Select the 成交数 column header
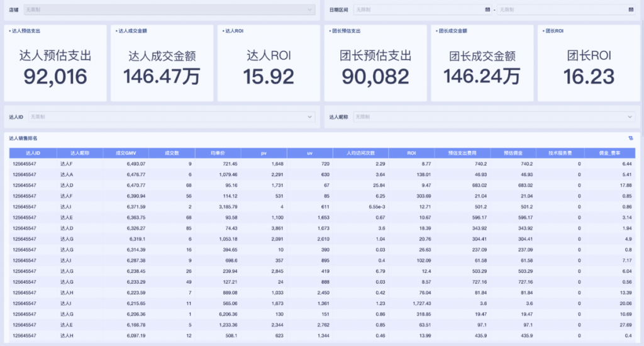 (171, 153)
